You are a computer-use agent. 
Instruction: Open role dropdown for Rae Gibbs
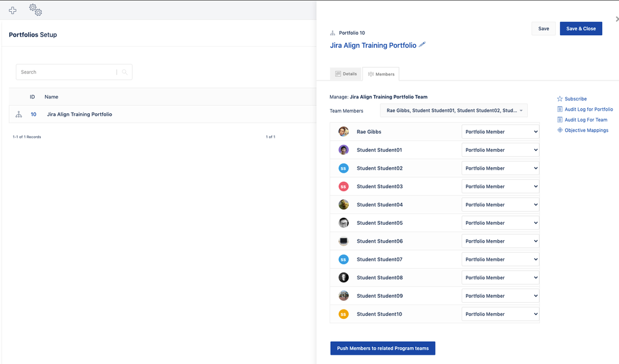pos(500,132)
